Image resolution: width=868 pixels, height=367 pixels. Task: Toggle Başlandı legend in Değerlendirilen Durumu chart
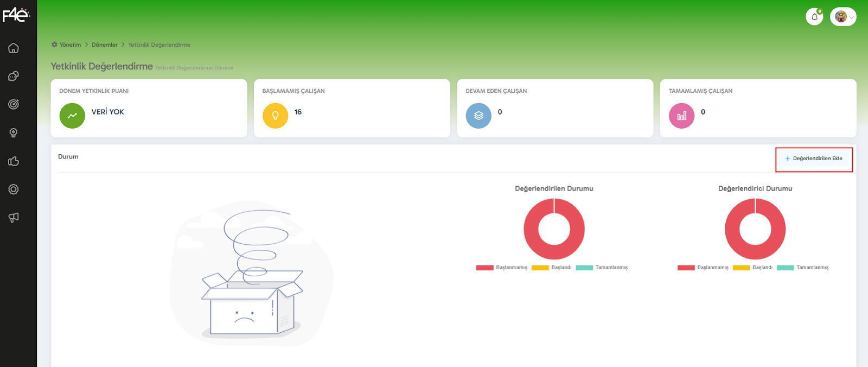[552, 268]
